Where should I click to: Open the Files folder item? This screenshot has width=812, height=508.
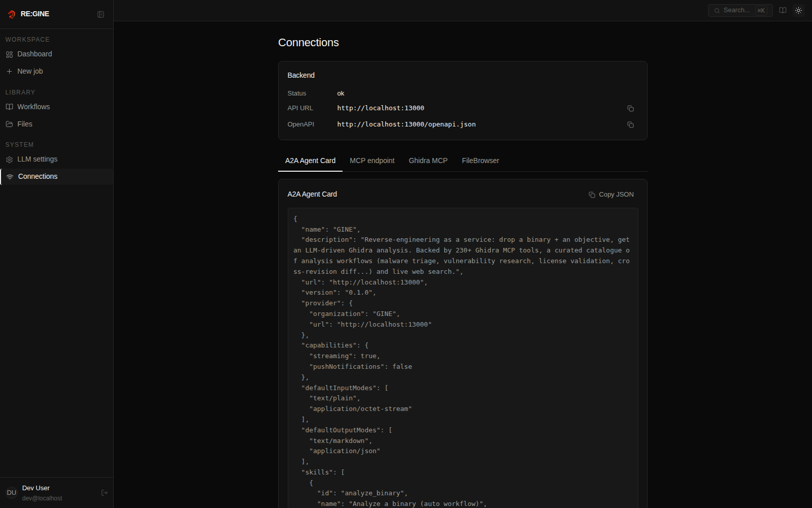click(56, 124)
